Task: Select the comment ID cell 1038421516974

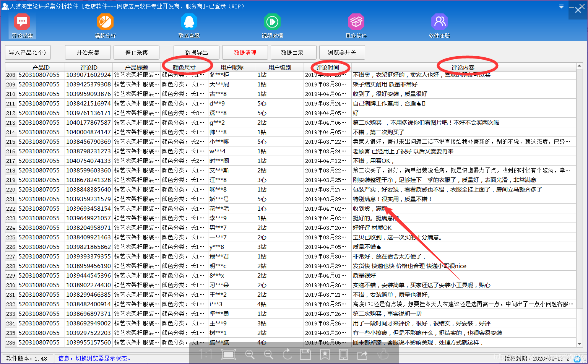Action: [x=89, y=104]
